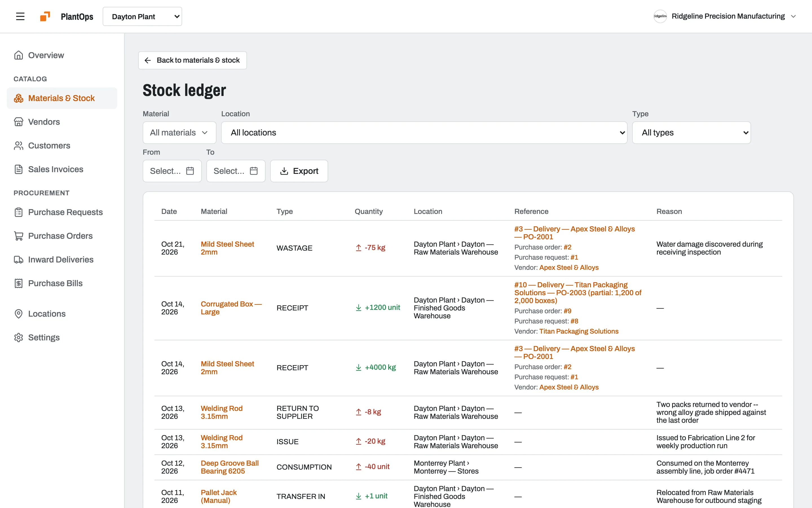812x508 pixels.
Task: Click the From date calendar icon
Action: pyautogui.click(x=190, y=171)
